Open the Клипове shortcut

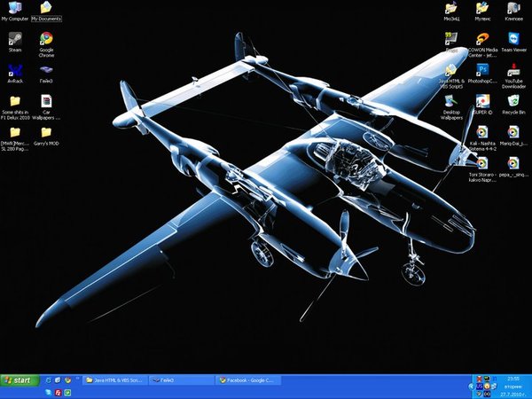513,11
